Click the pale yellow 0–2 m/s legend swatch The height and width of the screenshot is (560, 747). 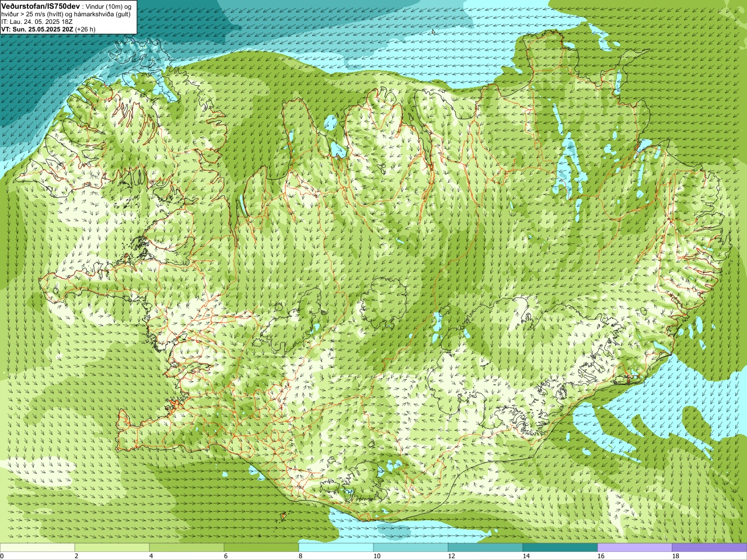point(37,548)
